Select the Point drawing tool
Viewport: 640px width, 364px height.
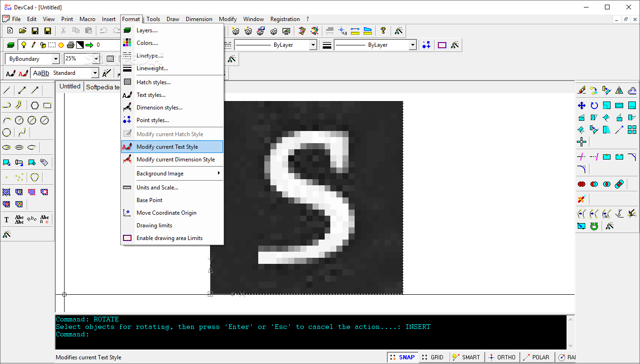tap(7, 177)
